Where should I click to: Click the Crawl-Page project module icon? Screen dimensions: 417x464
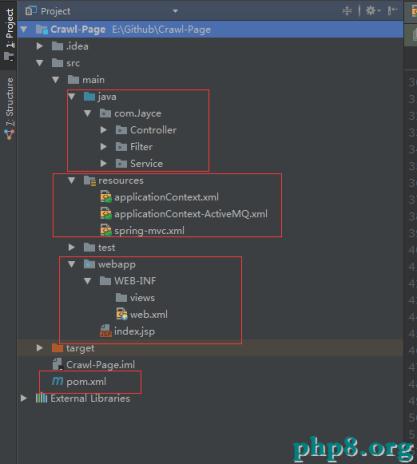tap(42, 29)
